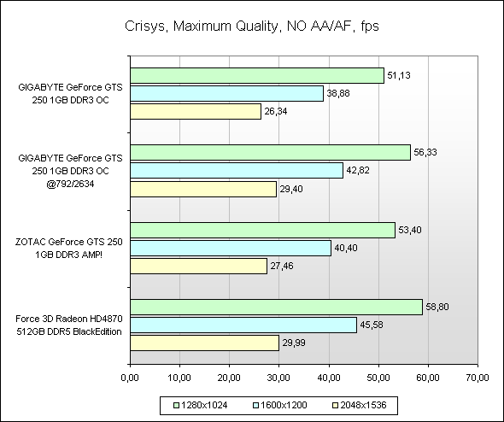
Task: Click the 29,99 value label
Action: [x=294, y=343]
